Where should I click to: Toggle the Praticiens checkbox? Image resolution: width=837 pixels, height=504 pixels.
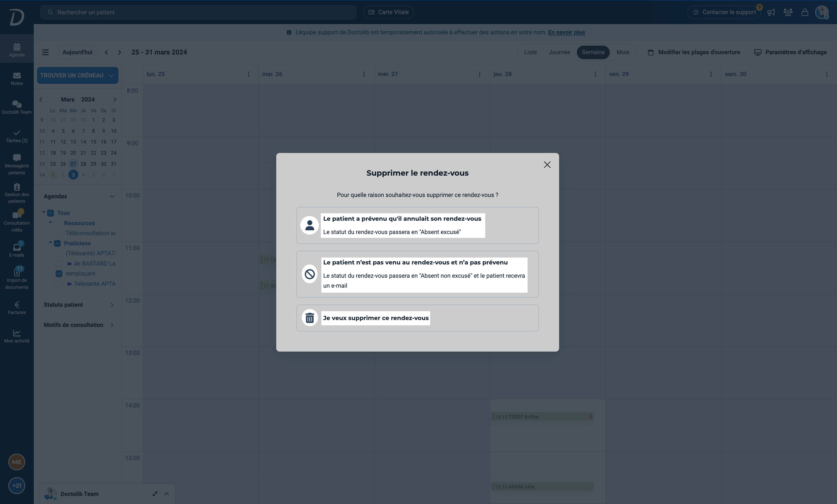57,243
